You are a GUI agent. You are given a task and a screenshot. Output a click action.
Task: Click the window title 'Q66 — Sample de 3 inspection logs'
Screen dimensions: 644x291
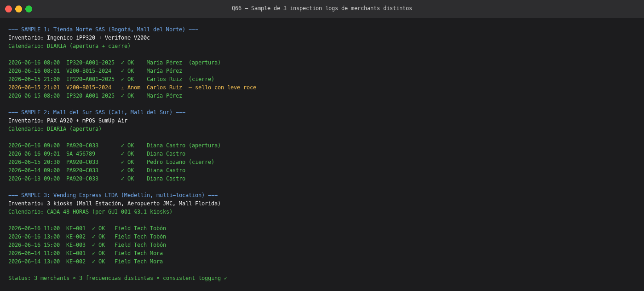322,8
